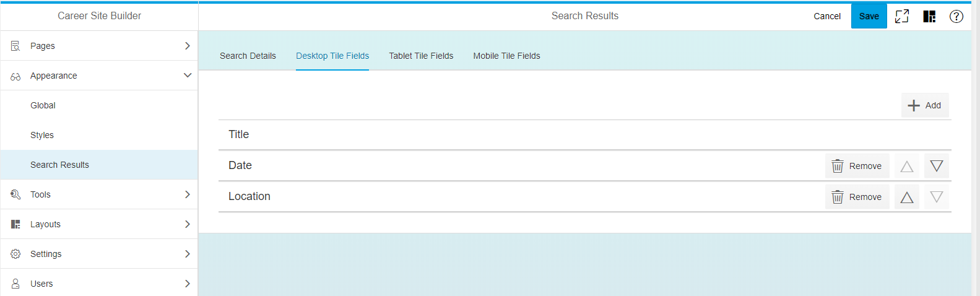Move Date field up with triangle arrow

907,166
